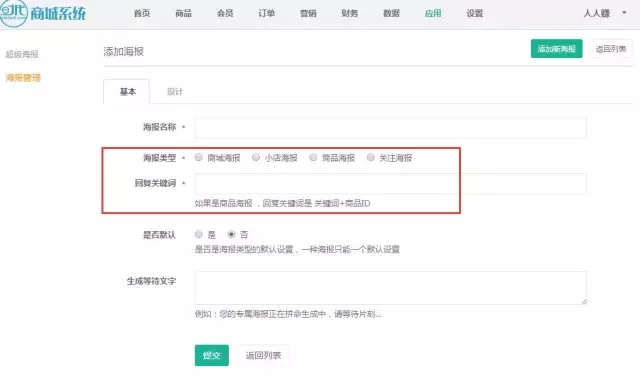Focus the 海报名称 input field

coord(391,128)
